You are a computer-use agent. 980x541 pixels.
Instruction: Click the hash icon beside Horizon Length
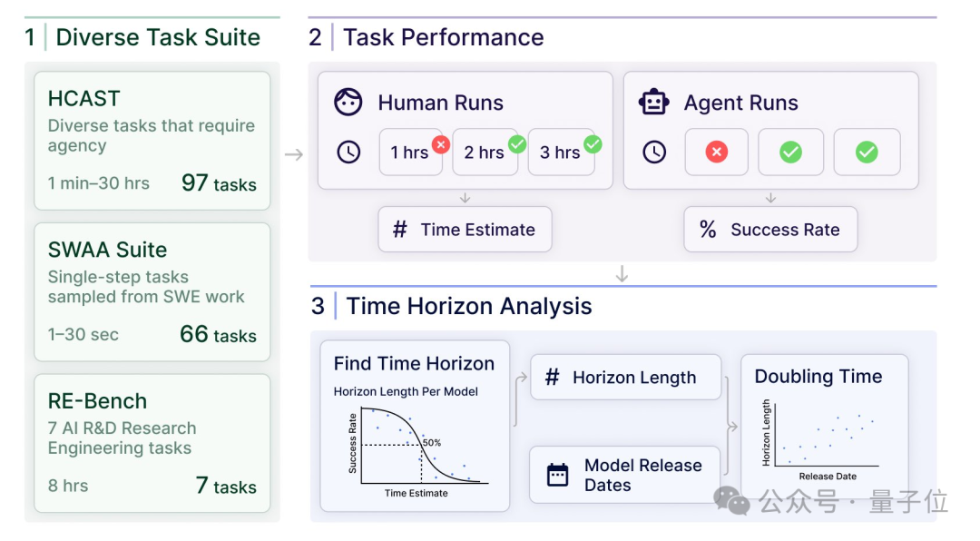552,377
